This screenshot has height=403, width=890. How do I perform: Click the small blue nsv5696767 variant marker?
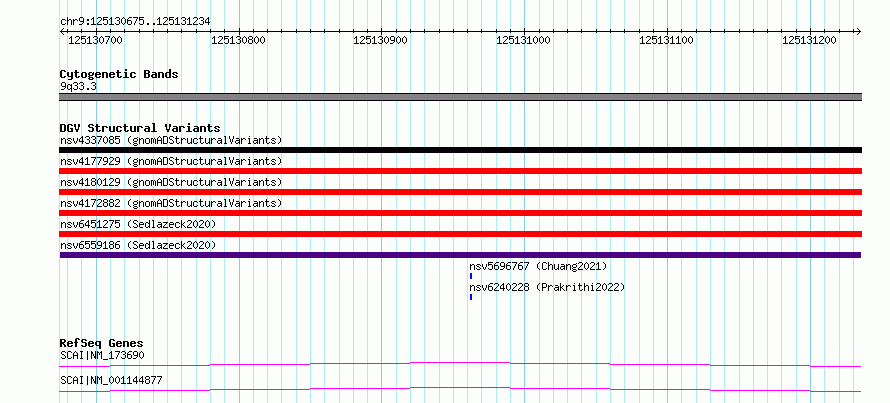(471, 276)
